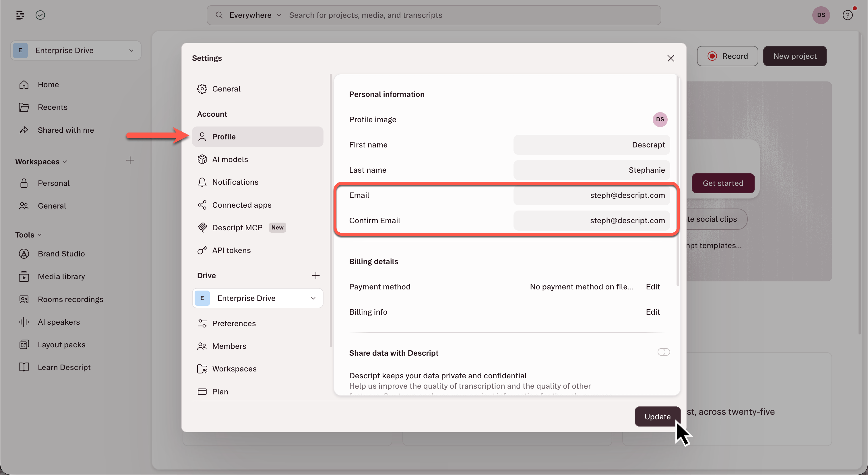
Task: Click the 'Billing details' heading
Action: tap(373, 262)
